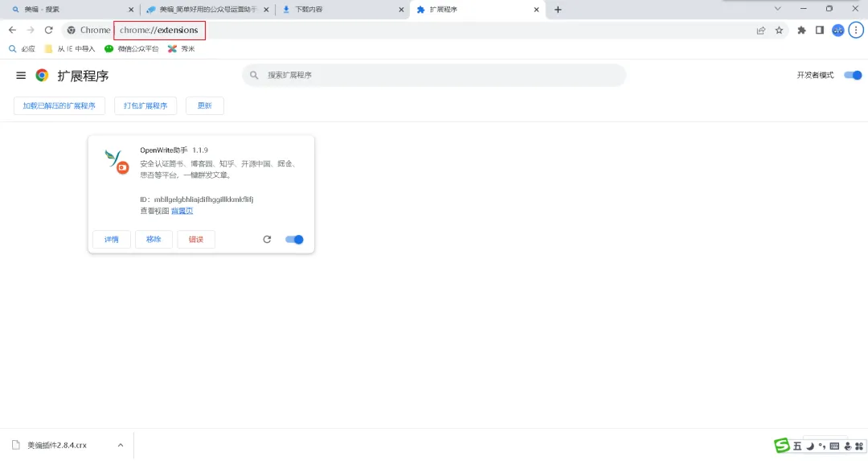The height and width of the screenshot is (461, 868).
Task: Click the OpenWrite助手 extension name text
Action: click(x=164, y=150)
